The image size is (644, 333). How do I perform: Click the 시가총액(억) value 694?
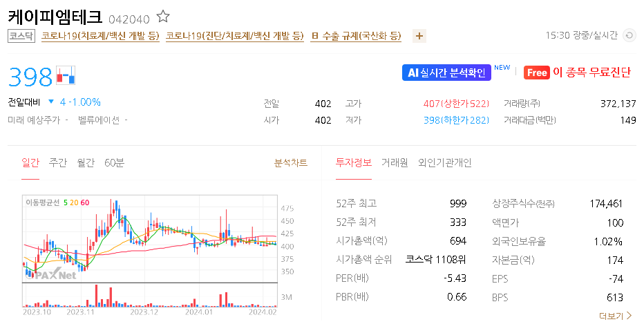point(458,241)
